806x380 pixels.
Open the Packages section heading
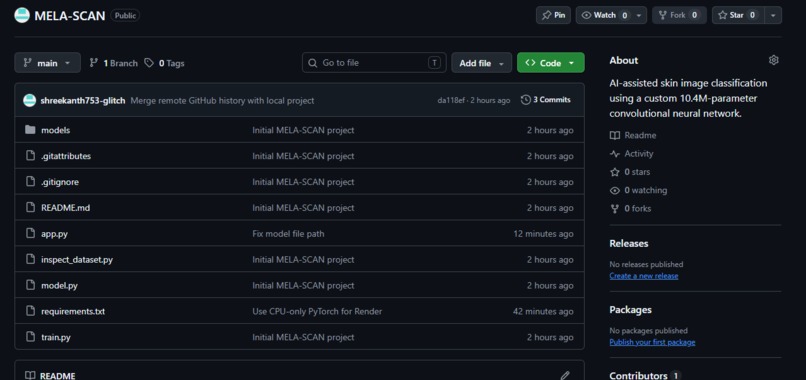[630, 310]
